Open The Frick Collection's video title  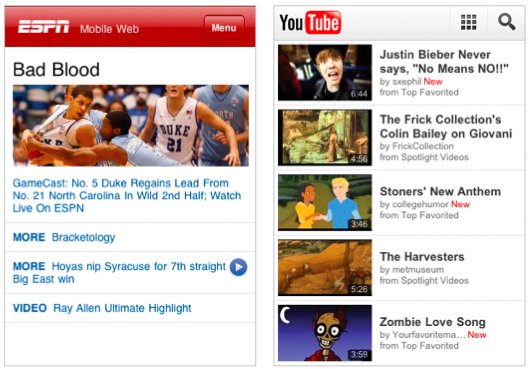click(446, 126)
